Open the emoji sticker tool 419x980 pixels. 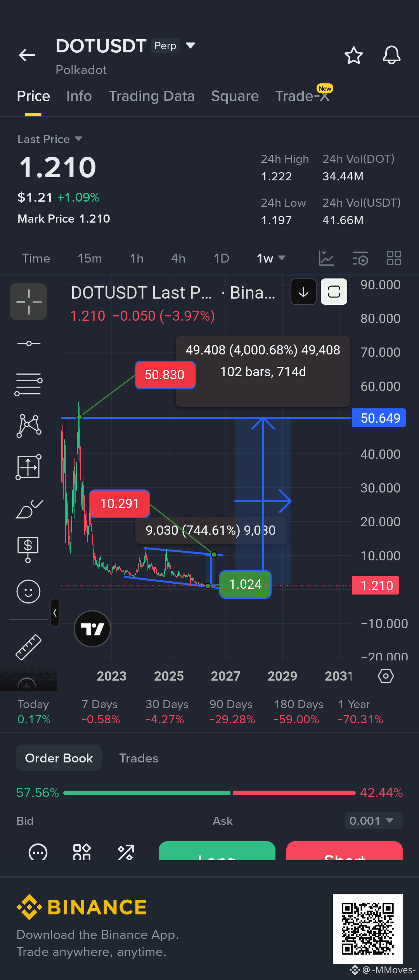(28, 591)
